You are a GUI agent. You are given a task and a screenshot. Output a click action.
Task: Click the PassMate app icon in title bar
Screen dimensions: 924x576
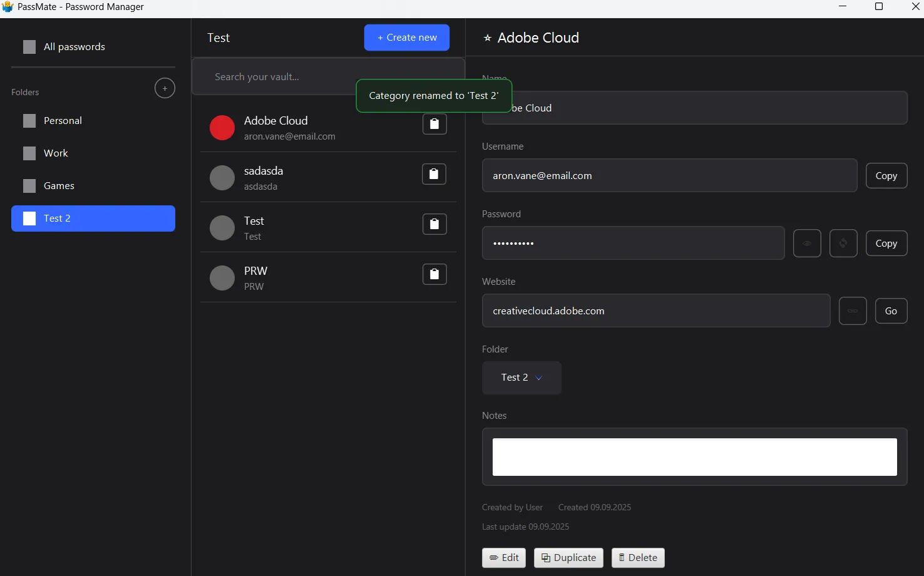(x=8, y=7)
